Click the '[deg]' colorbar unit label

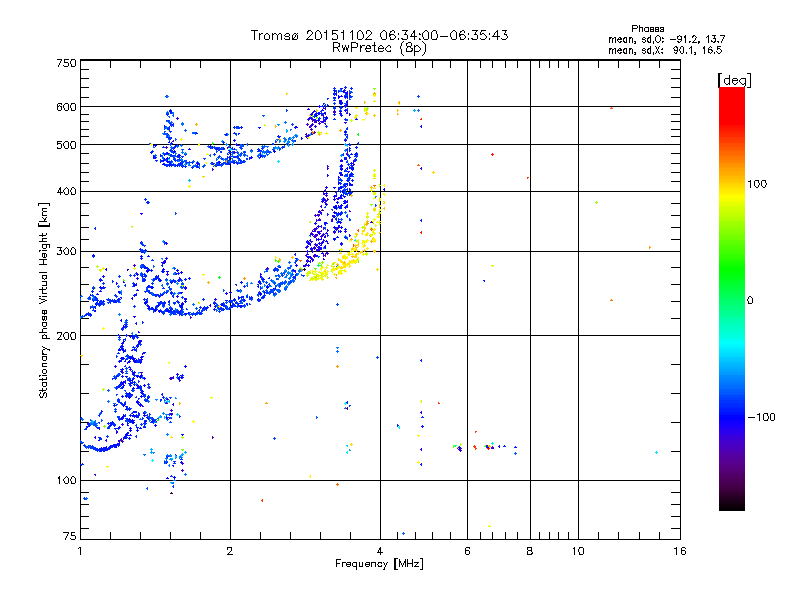pyautogui.click(x=734, y=80)
